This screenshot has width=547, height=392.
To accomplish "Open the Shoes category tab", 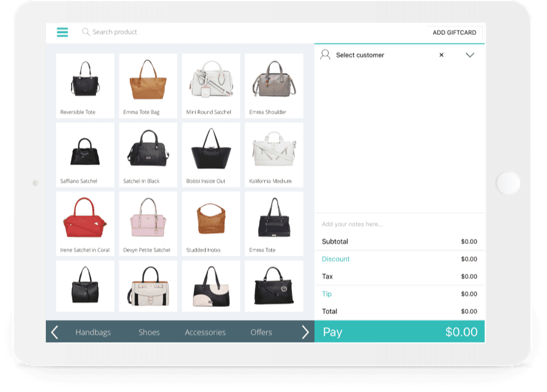I will click(149, 332).
